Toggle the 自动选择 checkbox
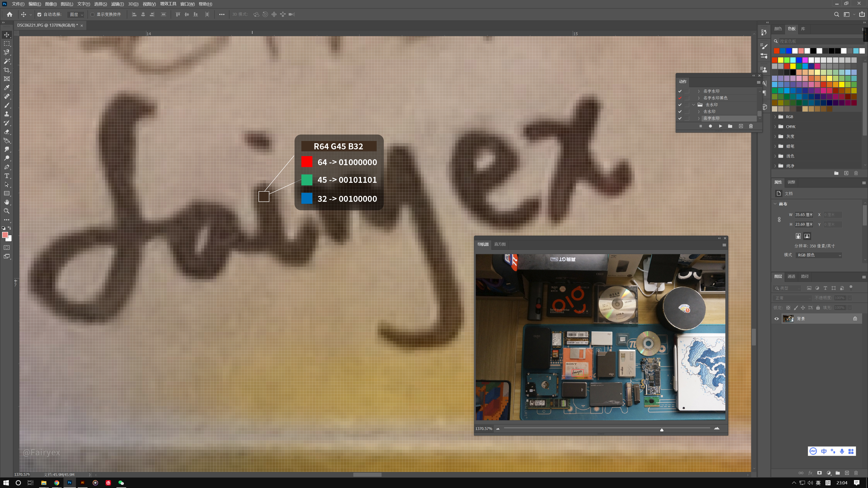The height and width of the screenshot is (488, 868). coord(39,14)
